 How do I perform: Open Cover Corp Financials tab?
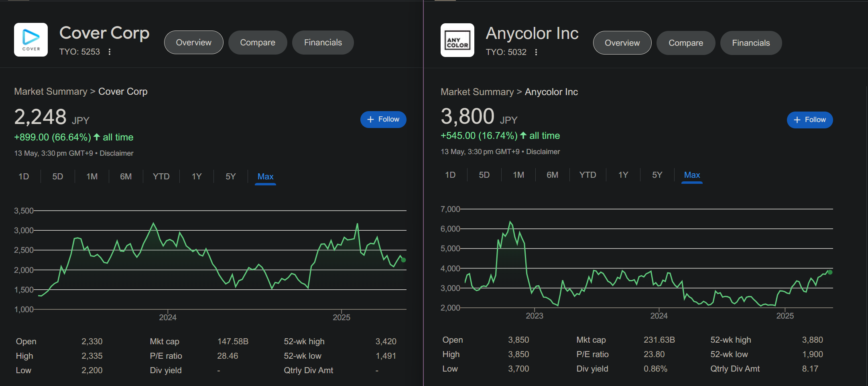point(323,43)
